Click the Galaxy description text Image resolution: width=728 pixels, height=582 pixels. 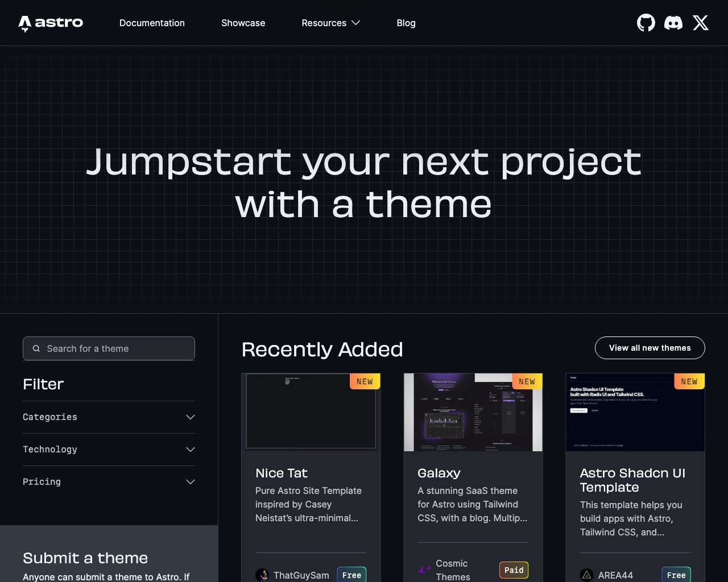473,504
